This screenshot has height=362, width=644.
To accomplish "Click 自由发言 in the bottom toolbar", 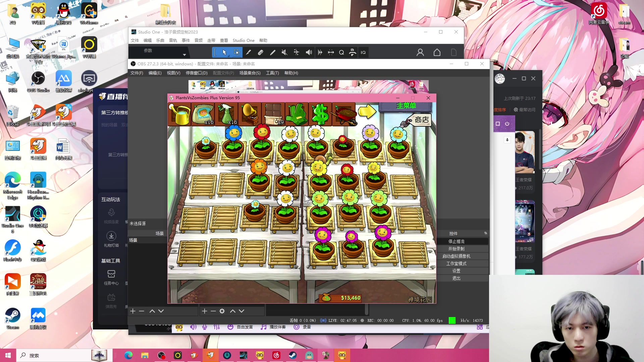I will pyautogui.click(x=240, y=327).
